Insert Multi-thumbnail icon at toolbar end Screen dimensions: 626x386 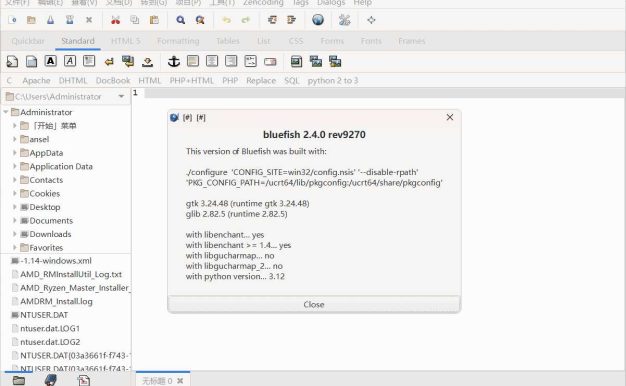(x=335, y=61)
